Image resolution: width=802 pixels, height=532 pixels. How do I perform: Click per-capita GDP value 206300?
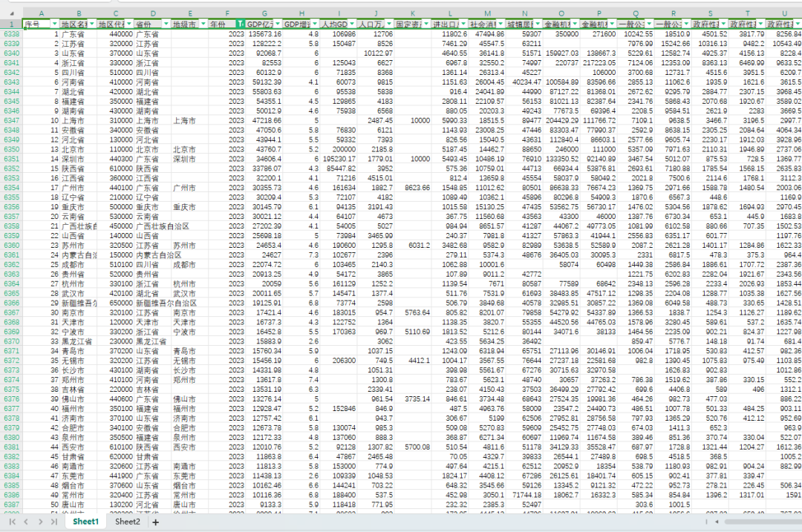(339, 361)
